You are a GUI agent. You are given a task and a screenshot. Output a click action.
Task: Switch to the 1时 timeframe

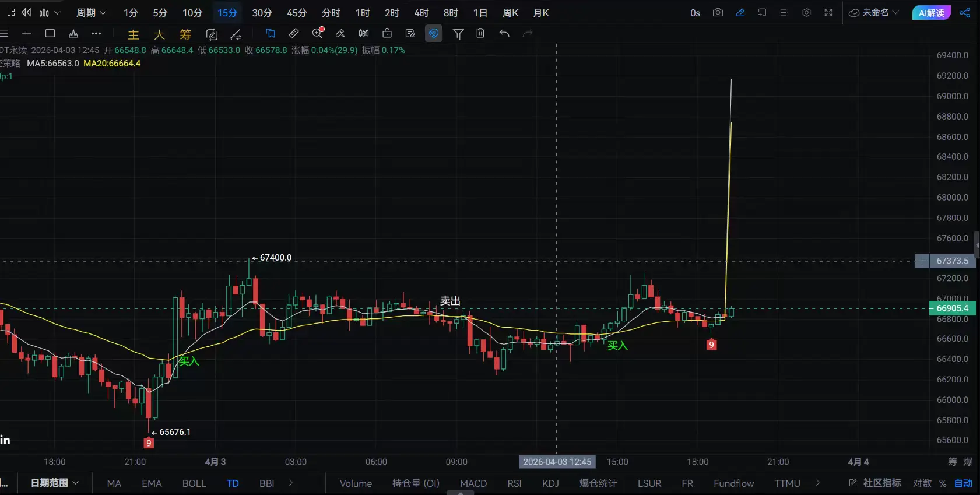click(363, 12)
